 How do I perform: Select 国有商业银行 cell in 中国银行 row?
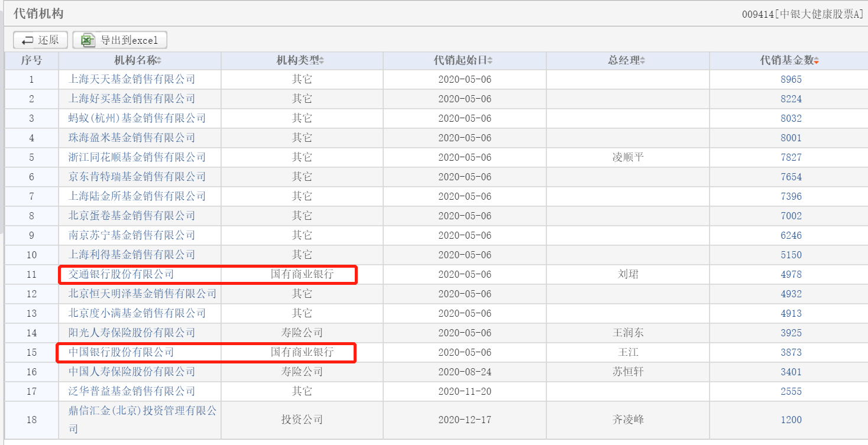(302, 352)
